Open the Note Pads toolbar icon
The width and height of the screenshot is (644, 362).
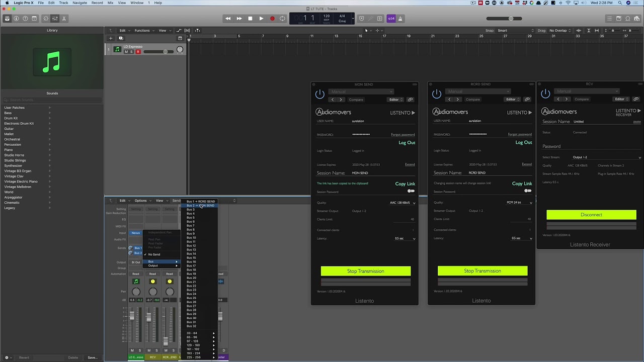click(618, 19)
